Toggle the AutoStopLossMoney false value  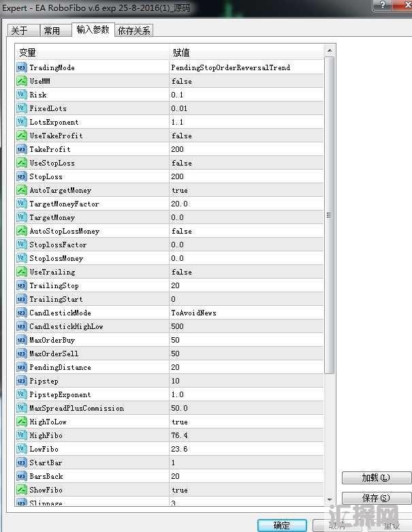[x=182, y=231]
